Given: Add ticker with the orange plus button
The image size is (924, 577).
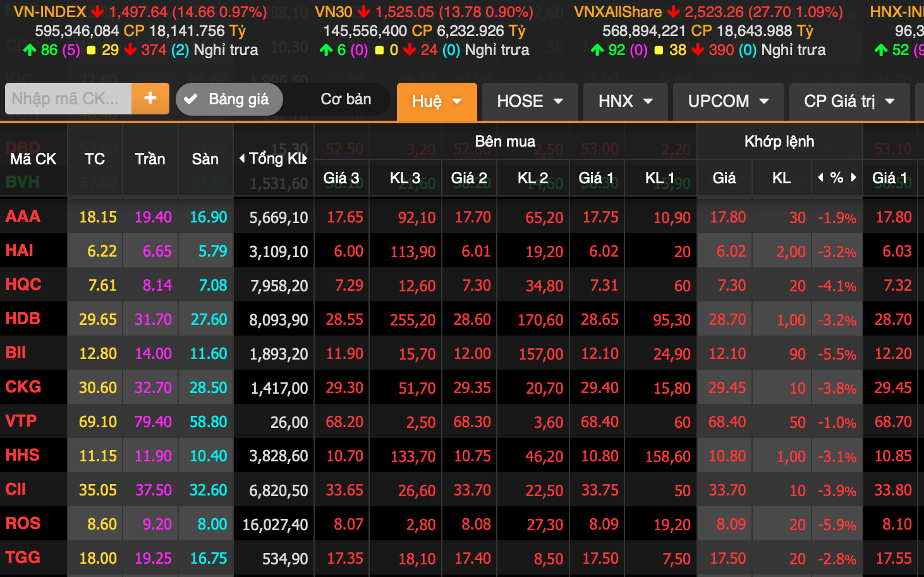Looking at the screenshot, I should (150, 99).
